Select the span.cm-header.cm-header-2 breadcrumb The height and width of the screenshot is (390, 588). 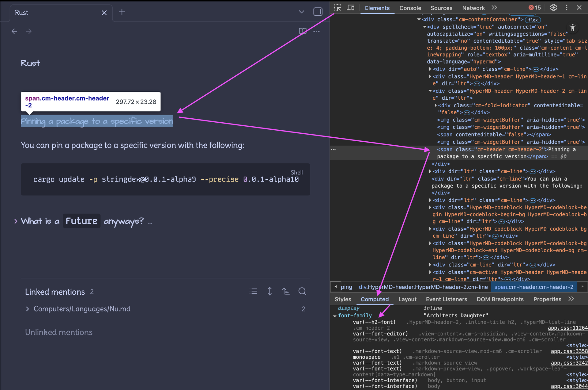534,287
